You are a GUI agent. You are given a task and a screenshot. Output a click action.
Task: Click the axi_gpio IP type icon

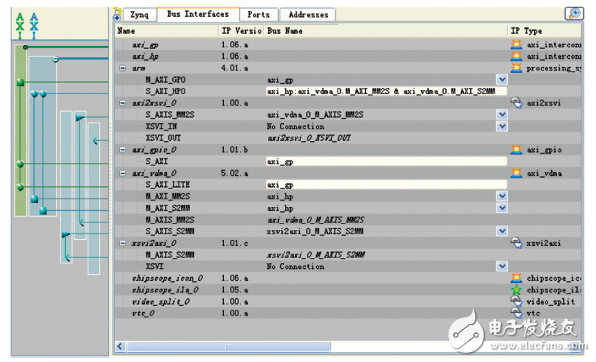(516, 150)
